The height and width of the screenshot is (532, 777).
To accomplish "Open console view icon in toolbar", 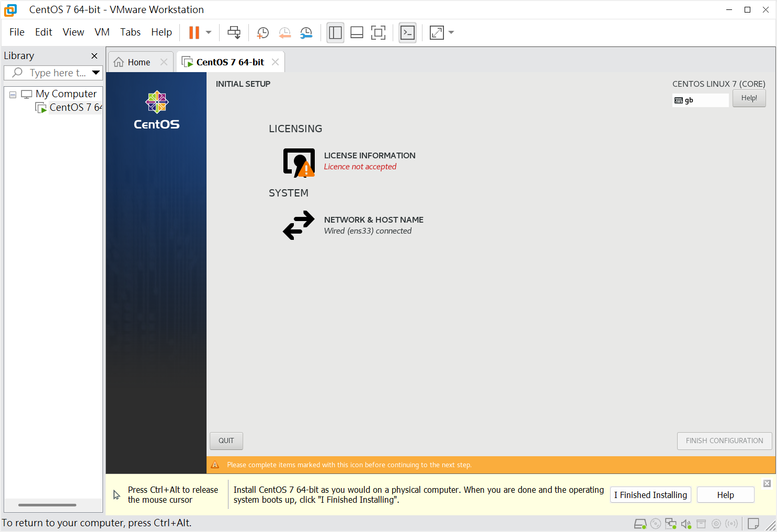I will point(407,32).
